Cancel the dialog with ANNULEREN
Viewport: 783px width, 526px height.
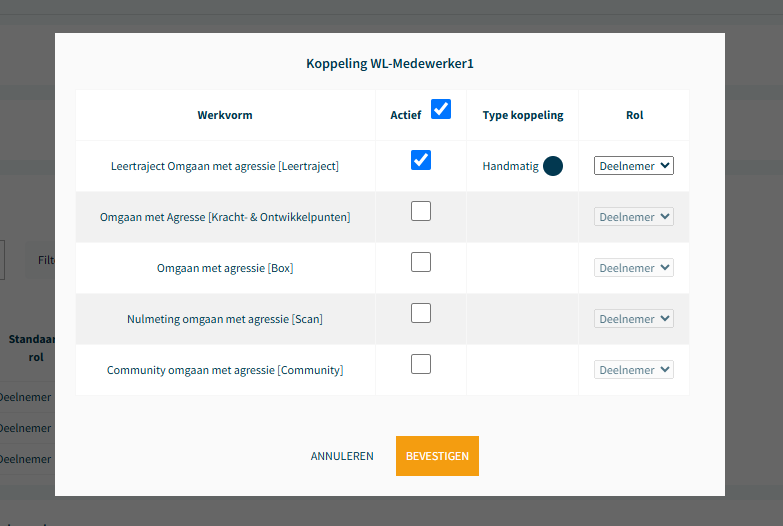(342, 456)
